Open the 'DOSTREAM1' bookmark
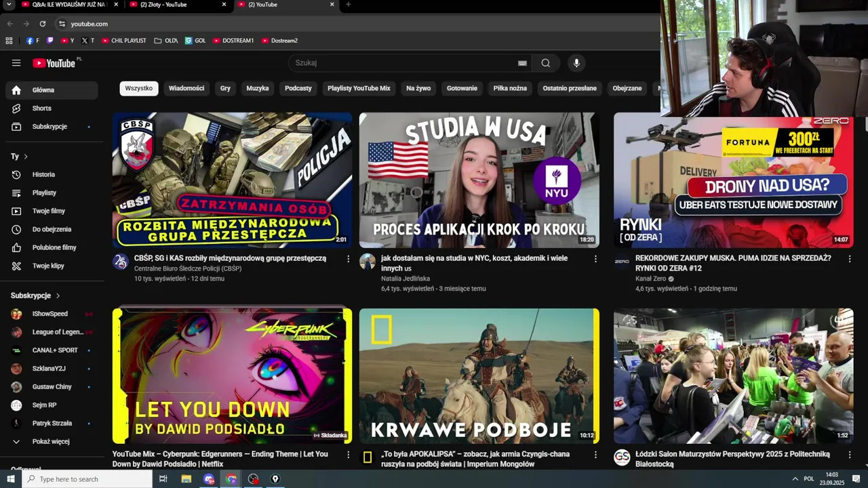 tap(233, 41)
